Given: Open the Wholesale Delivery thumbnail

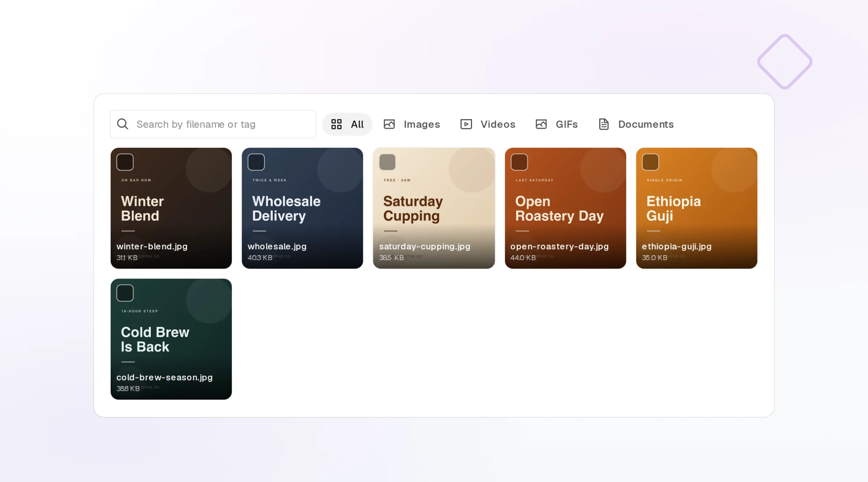Looking at the screenshot, I should 302,208.
